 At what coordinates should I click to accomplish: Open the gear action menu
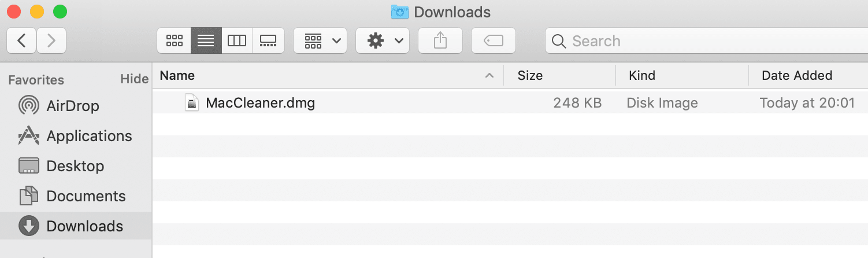tap(383, 40)
